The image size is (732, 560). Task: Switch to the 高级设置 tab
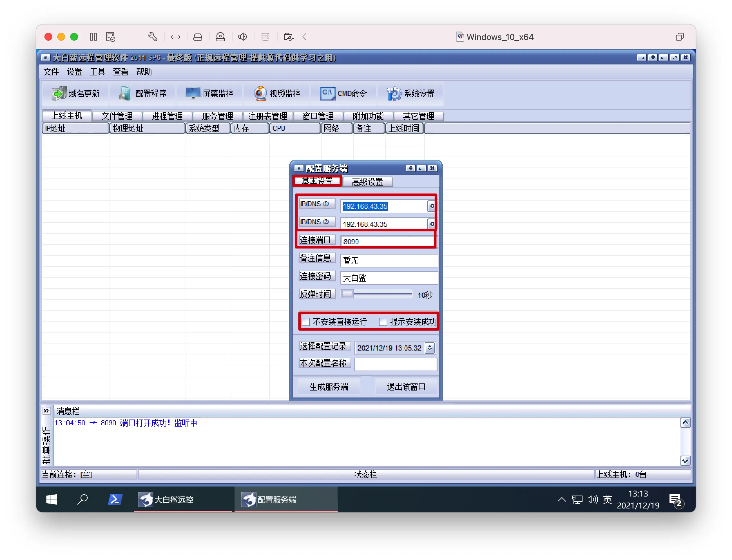367,182
